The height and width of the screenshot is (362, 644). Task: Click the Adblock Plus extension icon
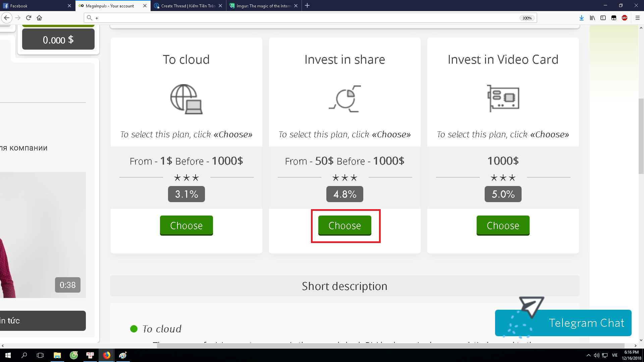624,18
